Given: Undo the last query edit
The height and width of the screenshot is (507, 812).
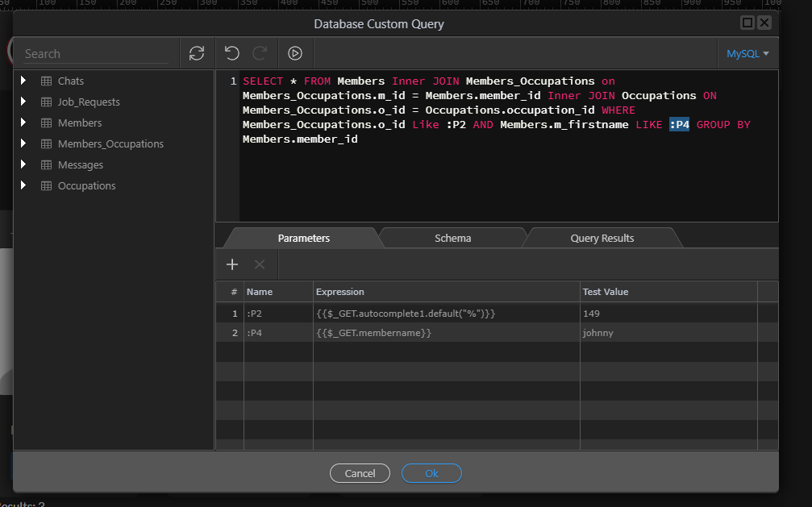Looking at the screenshot, I should (231, 53).
